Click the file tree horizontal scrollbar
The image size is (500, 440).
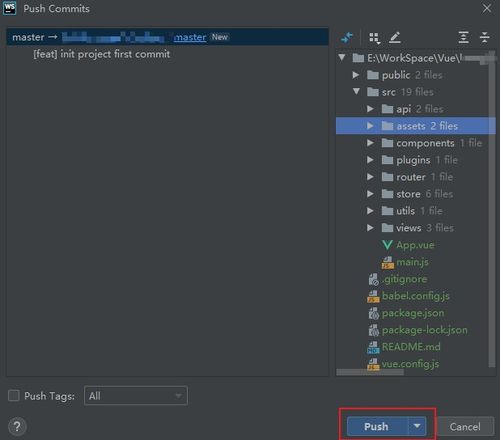[x=370, y=372]
